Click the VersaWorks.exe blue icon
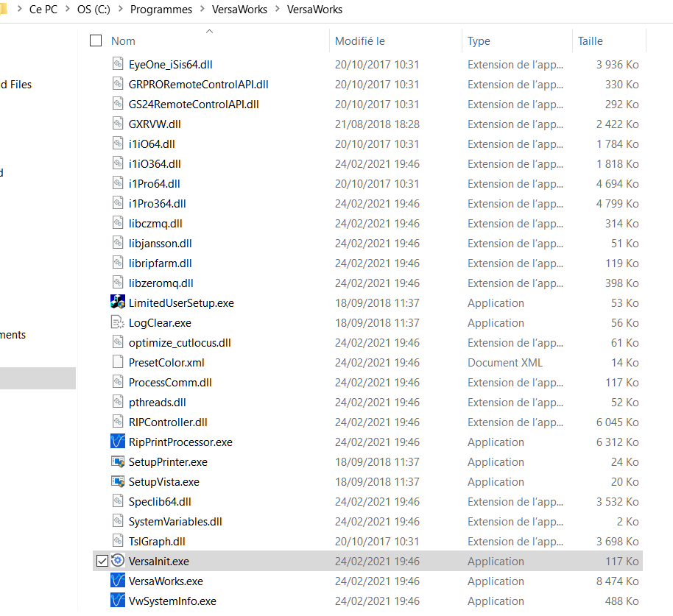673x616 pixels. click(118, 581)
